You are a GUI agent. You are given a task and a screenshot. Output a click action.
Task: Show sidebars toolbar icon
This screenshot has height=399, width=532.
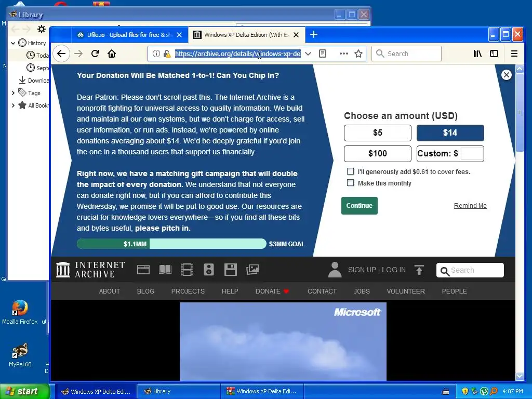click(x=494, y=54)
